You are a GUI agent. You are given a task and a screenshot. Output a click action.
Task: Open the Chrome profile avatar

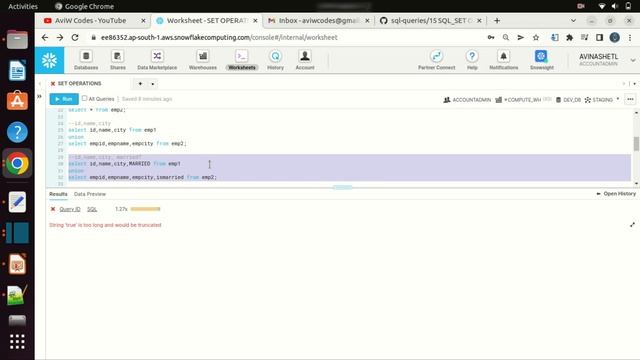614,38
